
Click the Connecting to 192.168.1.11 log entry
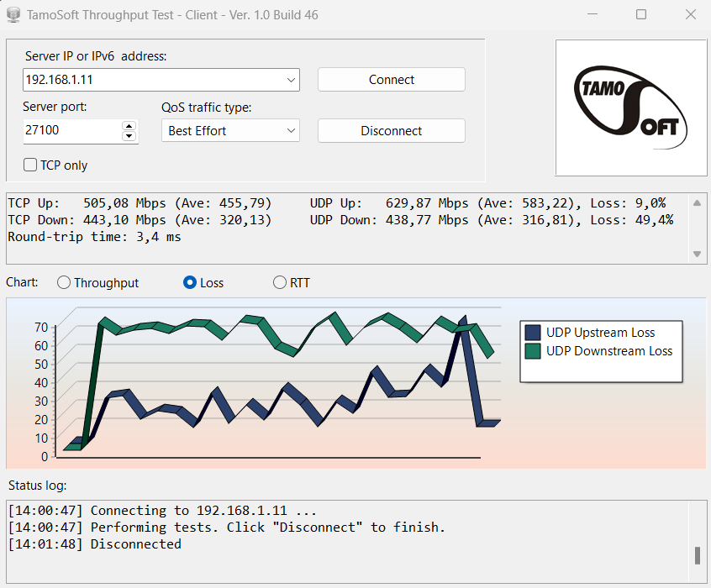162,511
